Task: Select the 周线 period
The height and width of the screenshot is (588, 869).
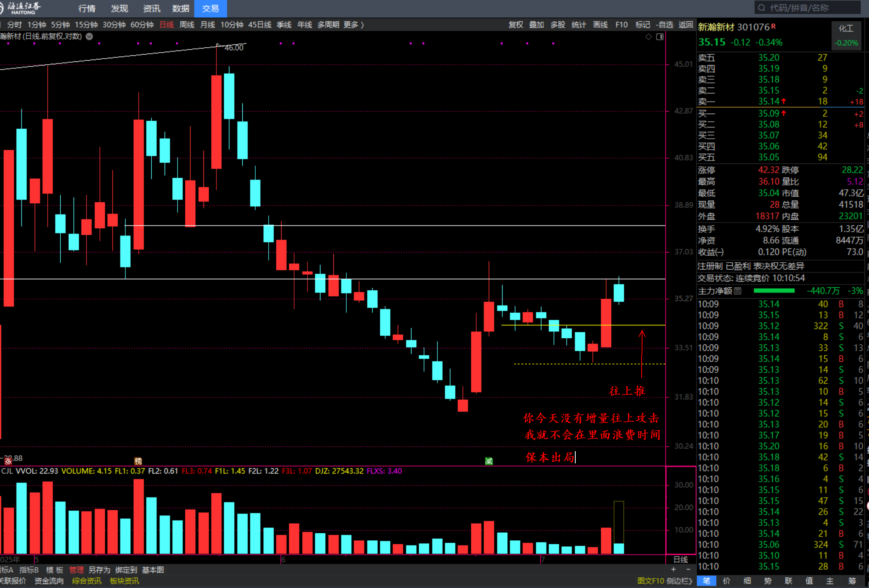Action: click(x=187, y=25)
